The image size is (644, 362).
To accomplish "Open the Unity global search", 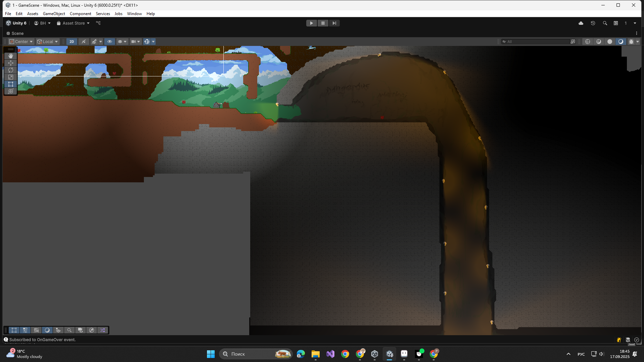I will click(605, 23).
